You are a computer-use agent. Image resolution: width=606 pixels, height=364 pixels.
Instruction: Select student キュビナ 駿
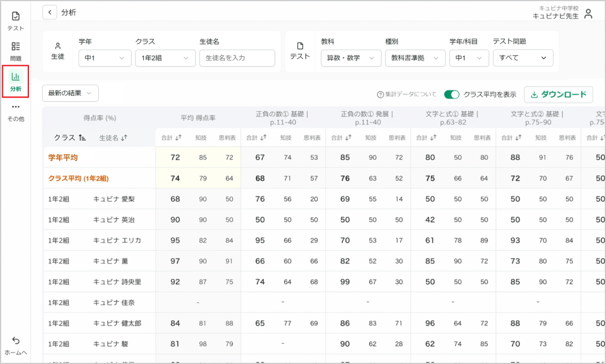[111, 344]
